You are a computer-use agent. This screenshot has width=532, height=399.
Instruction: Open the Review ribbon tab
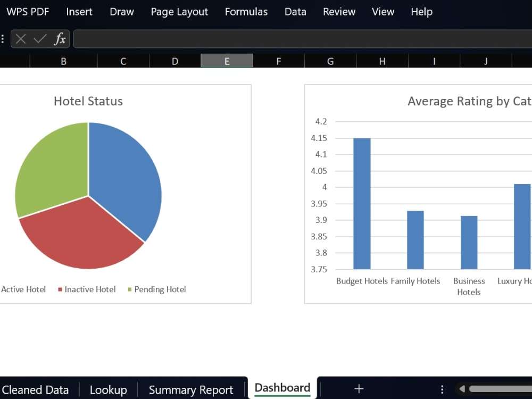pyautogui.click(x=339, y=12)
